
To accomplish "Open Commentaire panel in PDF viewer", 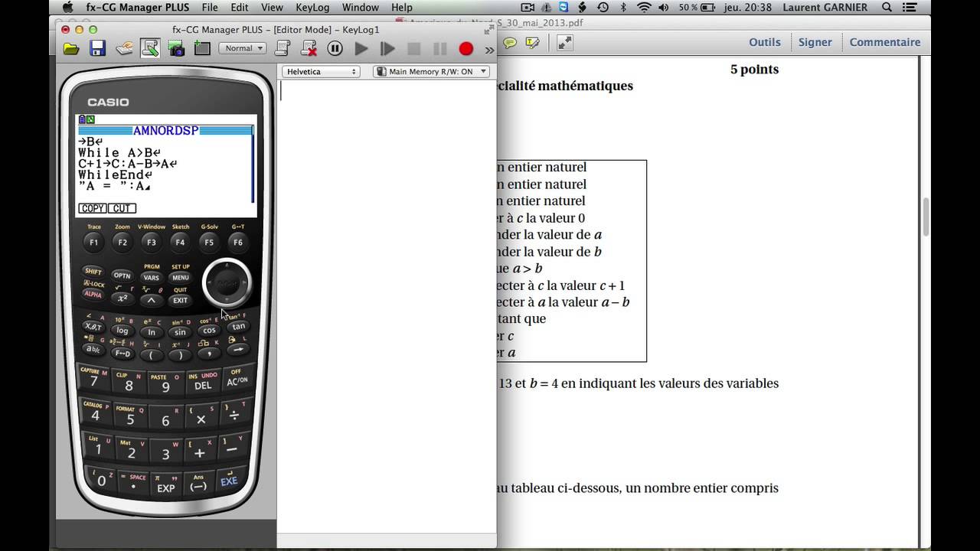I will click(x=885, y=42).
